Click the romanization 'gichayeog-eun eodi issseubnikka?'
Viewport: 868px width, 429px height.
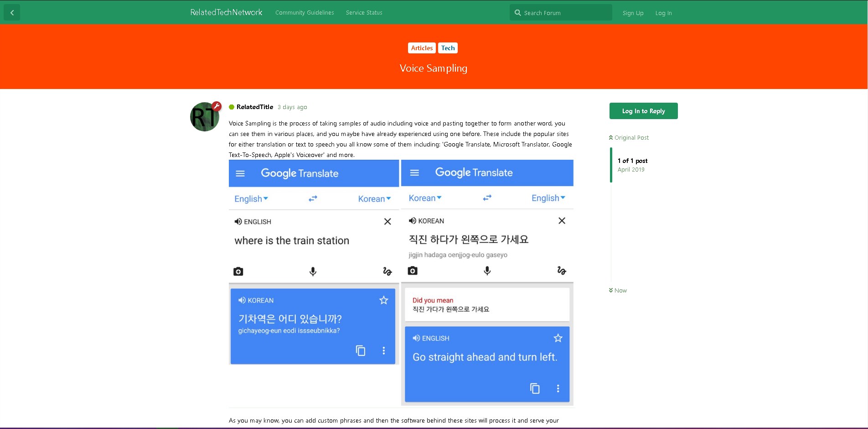coord(289,331)
